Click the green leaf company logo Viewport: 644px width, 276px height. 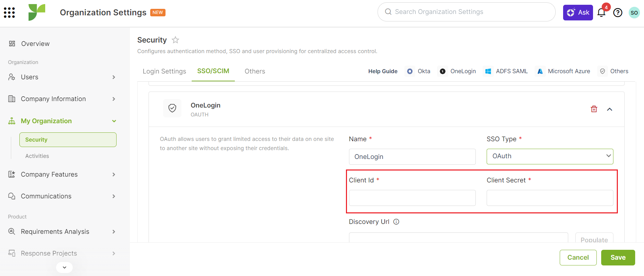(37, 13)
